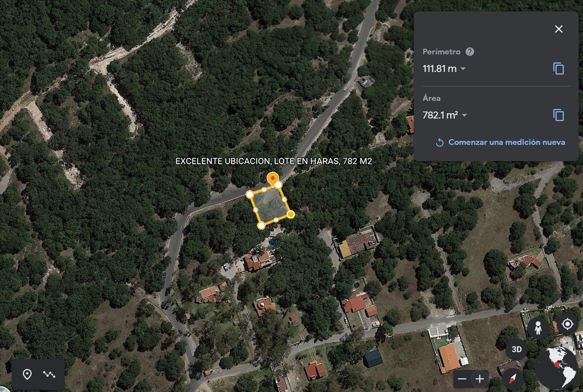Open Street View pegman
Viewport: 583px width, 392px height.
coord(538,328)
